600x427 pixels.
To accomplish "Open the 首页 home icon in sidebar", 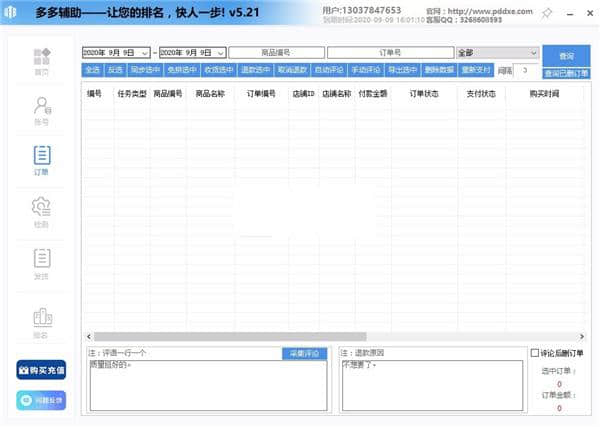I will (41, 59).
